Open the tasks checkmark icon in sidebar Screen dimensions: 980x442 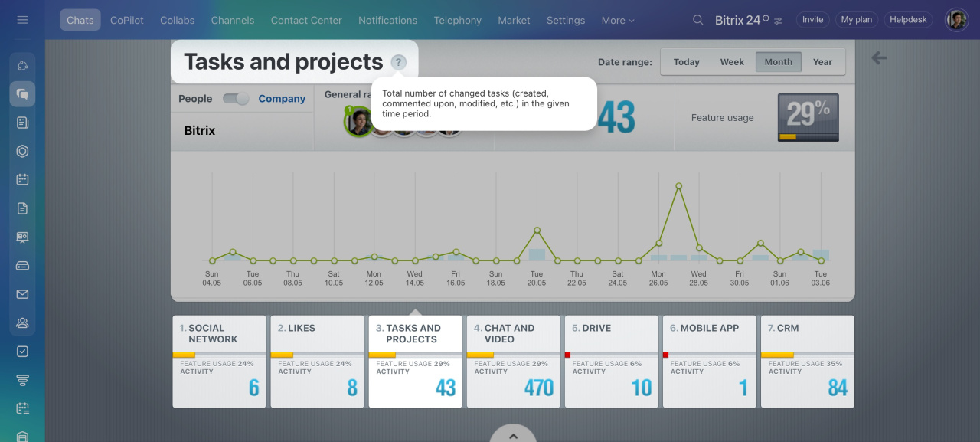coord(22,352)
